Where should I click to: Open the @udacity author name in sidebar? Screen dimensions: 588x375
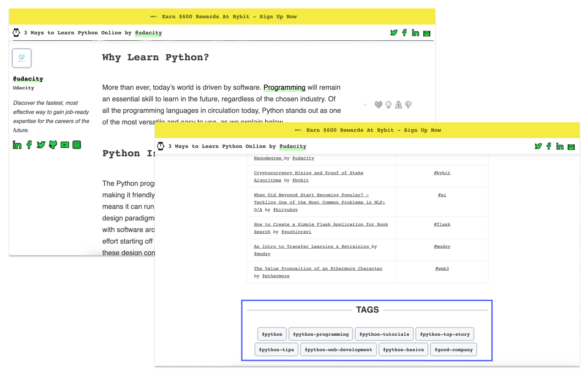[x=28, y=79]
